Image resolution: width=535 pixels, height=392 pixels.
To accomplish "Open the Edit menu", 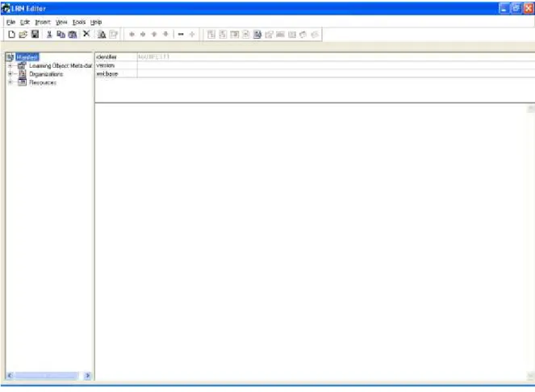I will click(x=25, y=22).
